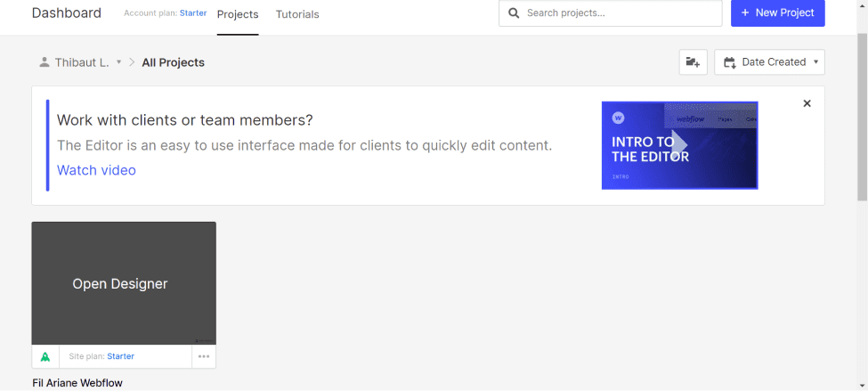
Task: Expand the Thibaut L. workspace dropdown arrow
Action: point(118,62)
